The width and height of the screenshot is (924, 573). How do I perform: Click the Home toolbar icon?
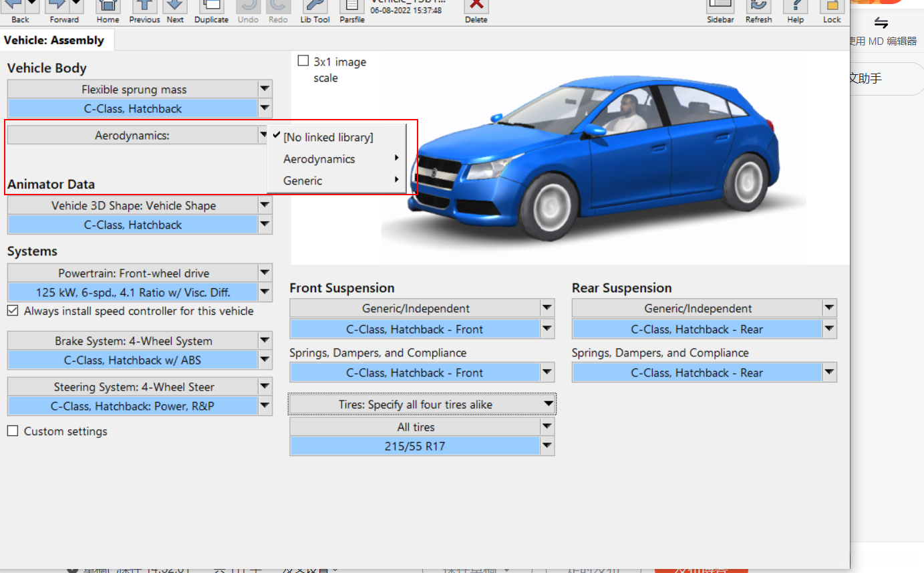coord(108,7)
